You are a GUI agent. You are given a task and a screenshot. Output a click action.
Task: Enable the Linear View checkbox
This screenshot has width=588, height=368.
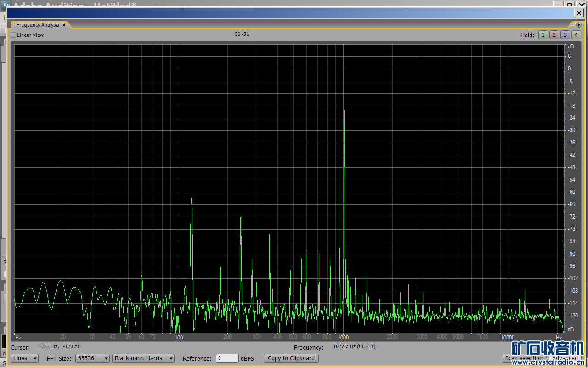13,35
